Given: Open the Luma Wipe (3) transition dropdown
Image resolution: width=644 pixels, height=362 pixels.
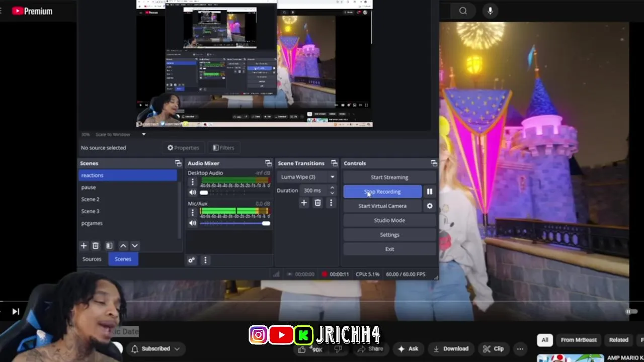Looking at the screenshot, I should (307, 177).
